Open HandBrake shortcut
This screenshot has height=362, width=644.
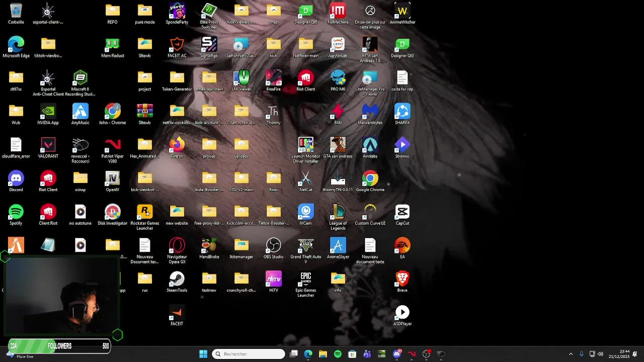pos(209,248)
